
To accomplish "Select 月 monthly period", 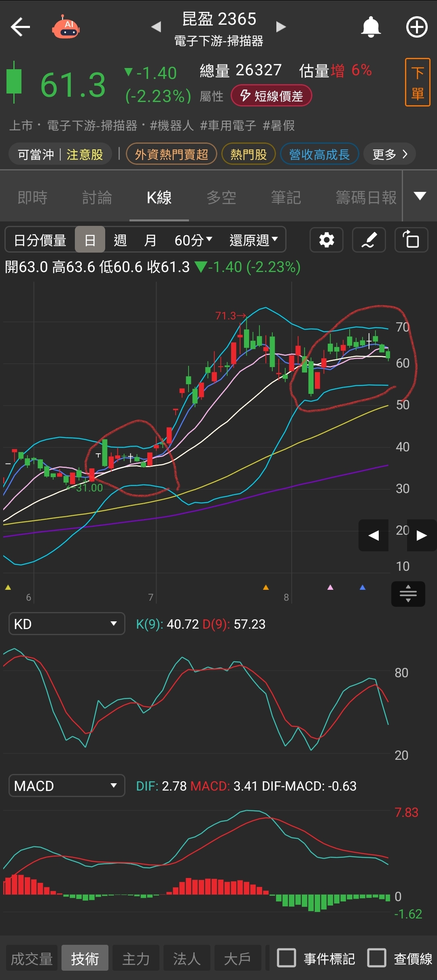I will coord(150,240).
